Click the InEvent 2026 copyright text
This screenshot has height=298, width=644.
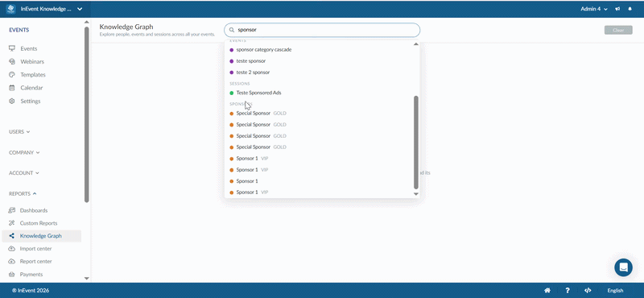pyautogui.click(x=31, y=291)
